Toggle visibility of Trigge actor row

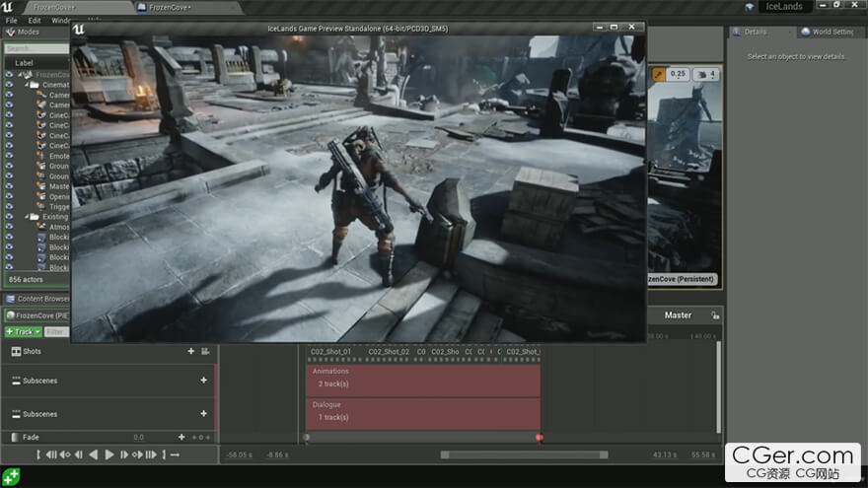(x=10, y=206)
